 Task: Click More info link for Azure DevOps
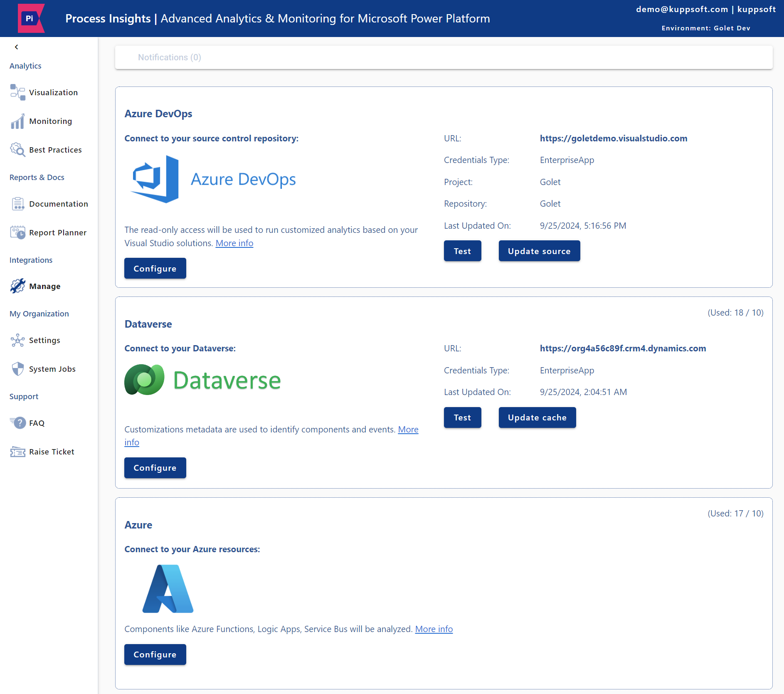click(x=234, y=243)
